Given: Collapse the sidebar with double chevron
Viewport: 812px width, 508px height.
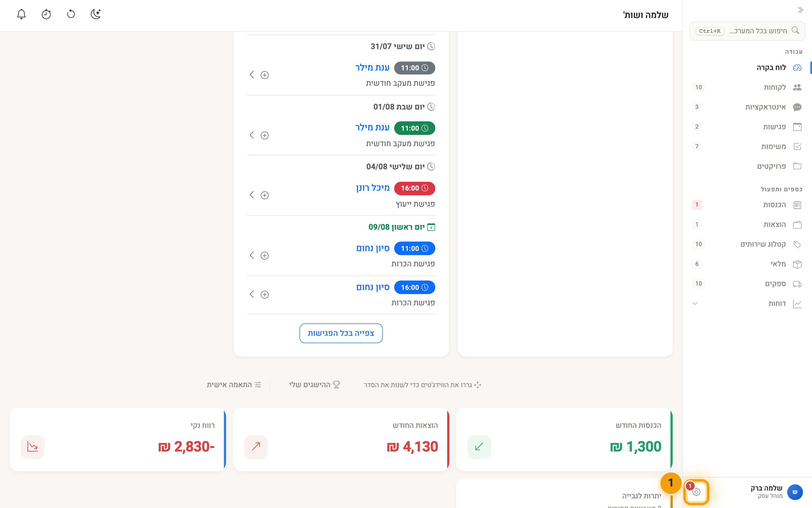Looking at the screenshot, I should 800,10.
